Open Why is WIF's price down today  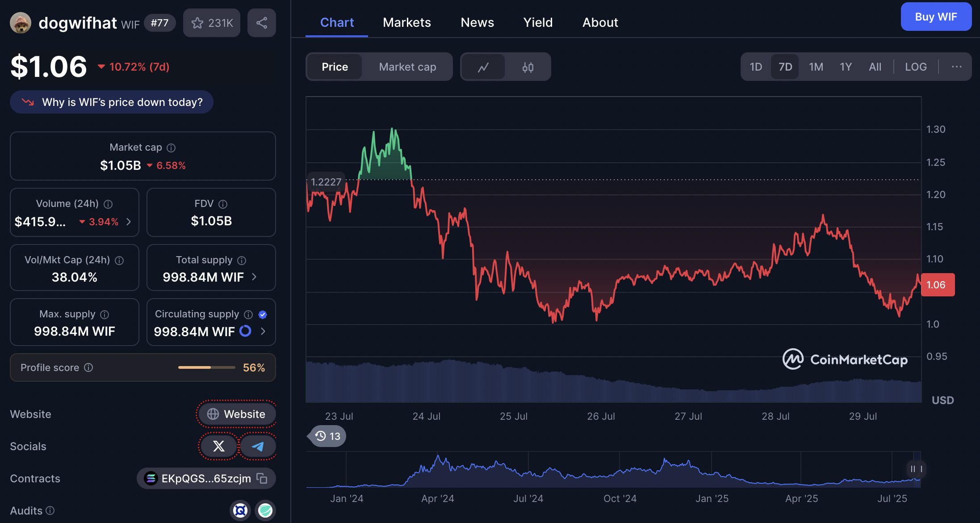112,102
